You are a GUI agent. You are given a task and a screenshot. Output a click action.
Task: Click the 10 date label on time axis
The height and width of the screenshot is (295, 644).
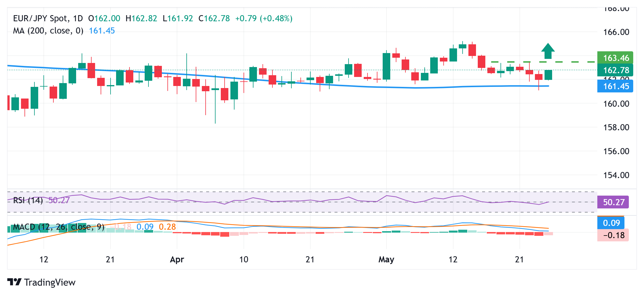point(244,259)
